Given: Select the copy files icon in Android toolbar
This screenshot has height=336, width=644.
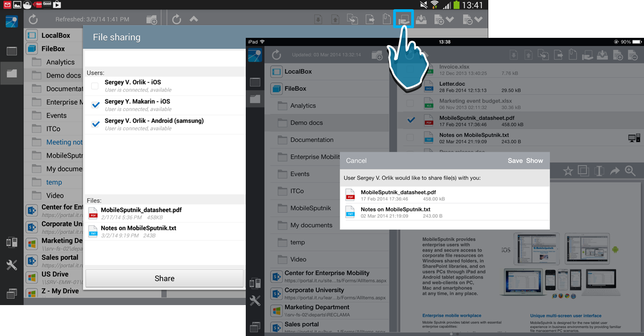Looking at the screenshot, I should (x=352, y=19).
